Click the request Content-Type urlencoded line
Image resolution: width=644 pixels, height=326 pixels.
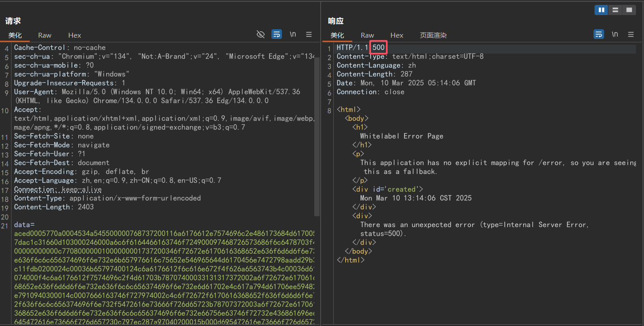coord(107,198)
